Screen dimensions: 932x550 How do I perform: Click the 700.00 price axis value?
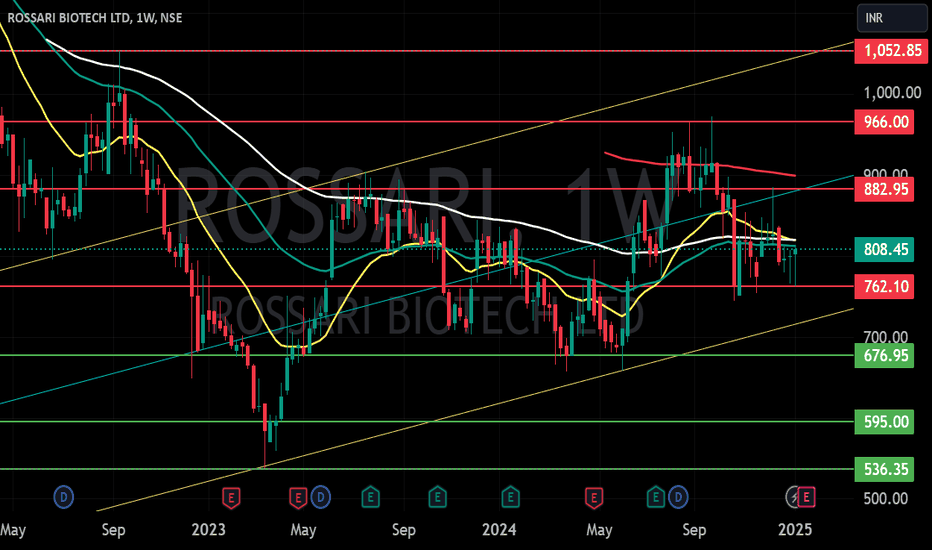pyautogui.click(x=886, y=337)
